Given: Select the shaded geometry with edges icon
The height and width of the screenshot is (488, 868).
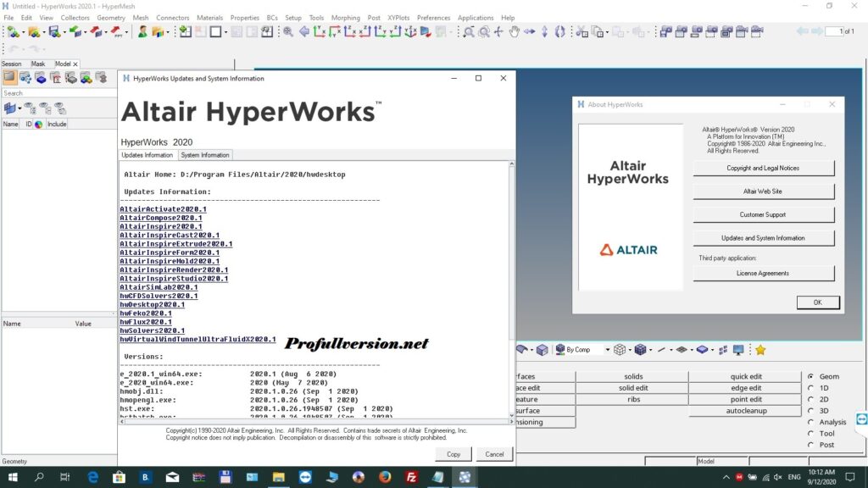Looking at the screenshot, I should click(x=524, y=349).
